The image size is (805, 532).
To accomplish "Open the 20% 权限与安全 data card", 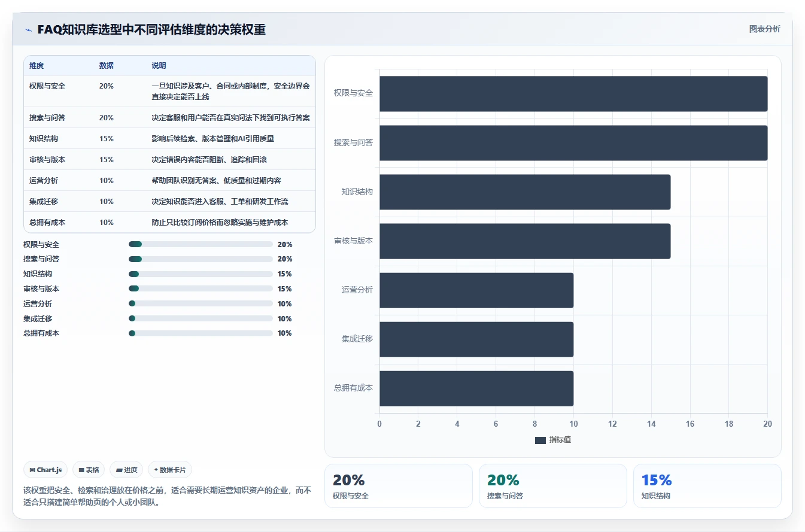I will pyautogui.click(x=399, y=486).
